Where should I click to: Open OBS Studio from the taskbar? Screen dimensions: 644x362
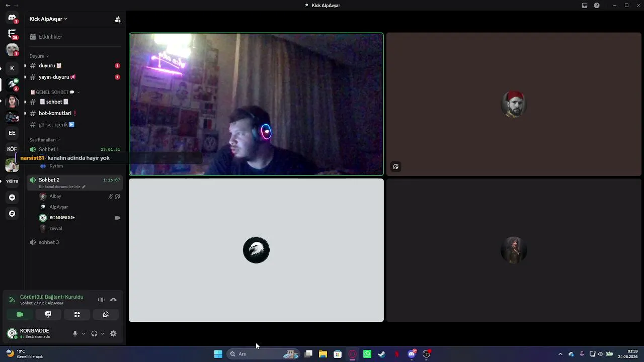click(427, 354)
